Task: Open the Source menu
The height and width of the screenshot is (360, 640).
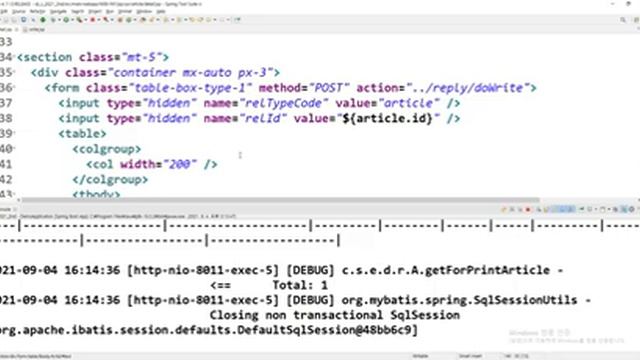Action: [19, 11]
